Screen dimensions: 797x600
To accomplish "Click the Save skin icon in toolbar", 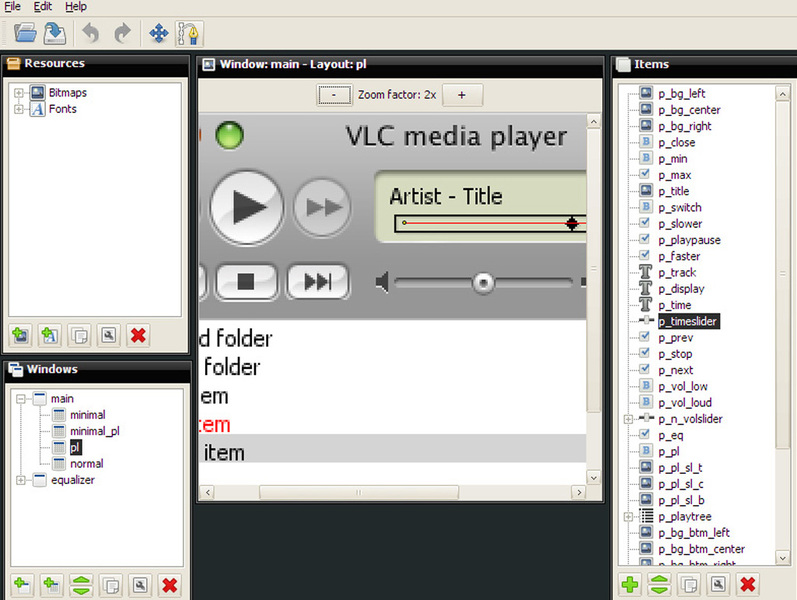I will 55,34.
